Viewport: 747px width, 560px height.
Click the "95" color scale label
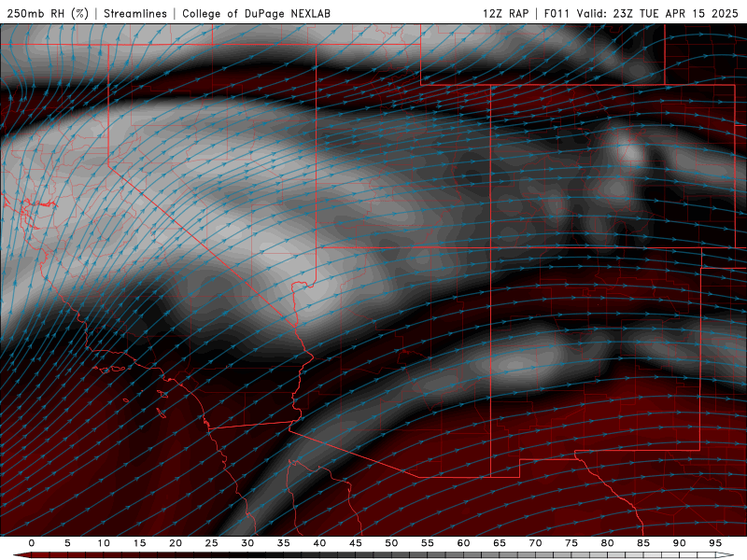pyautogui.click(x=715, y=543)
